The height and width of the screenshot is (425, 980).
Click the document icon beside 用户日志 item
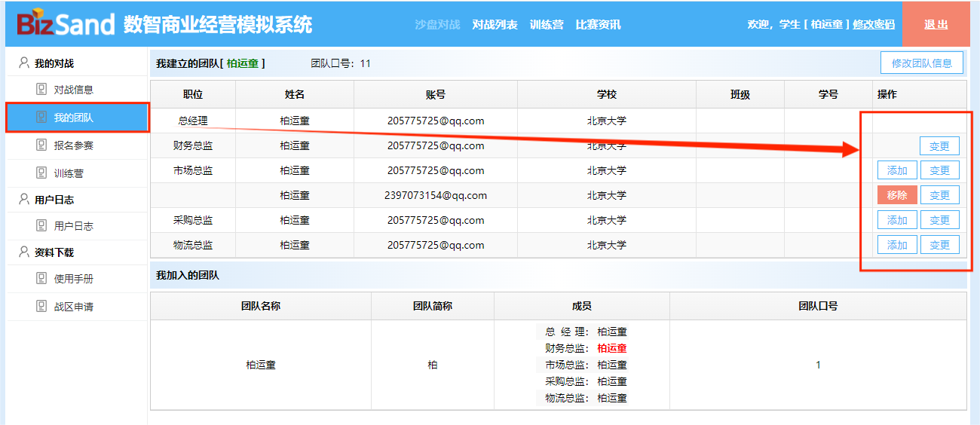(x=41, y=226)
